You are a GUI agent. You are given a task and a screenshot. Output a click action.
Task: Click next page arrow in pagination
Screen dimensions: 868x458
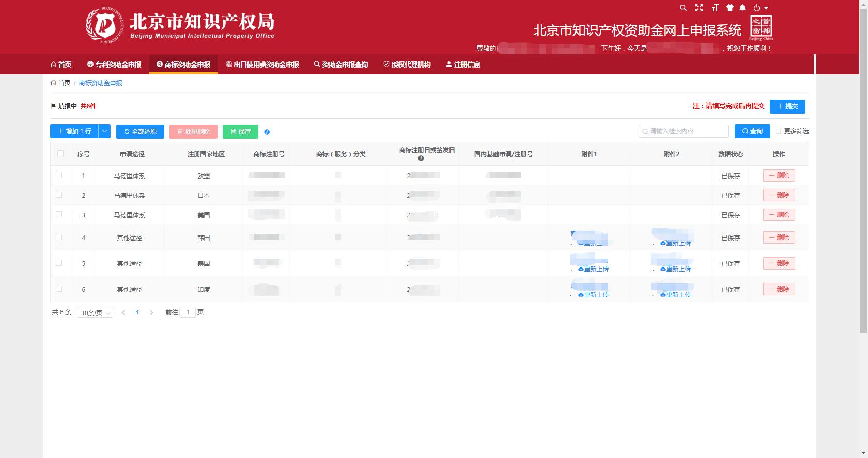(x=151, y=312)
